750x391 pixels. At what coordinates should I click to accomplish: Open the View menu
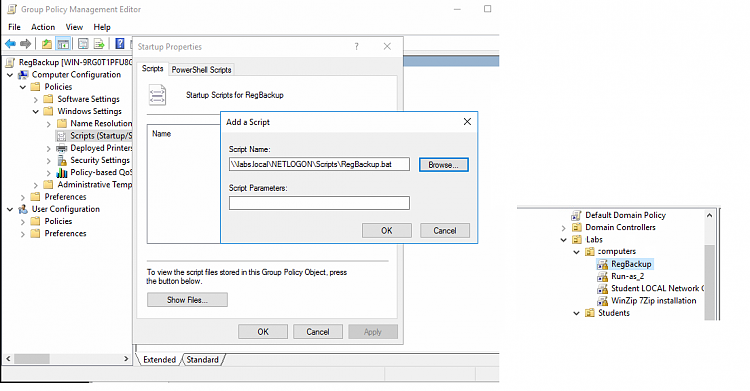[74, 27]
